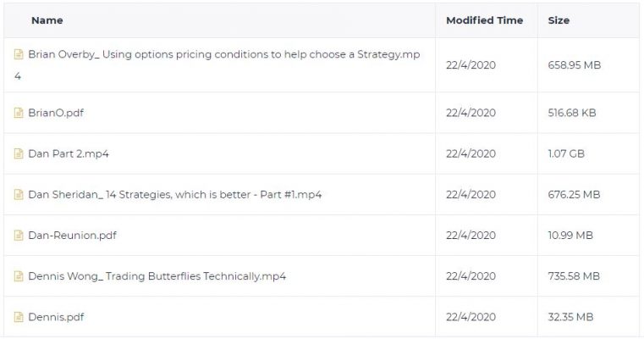
Task: Sort files by the Name column header
Action: click(x=47, y=20)
